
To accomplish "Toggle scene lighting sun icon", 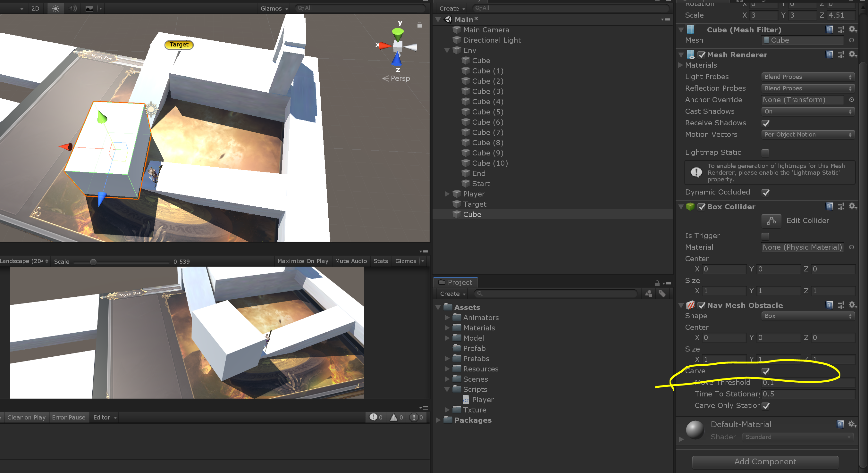I will 55,8.
